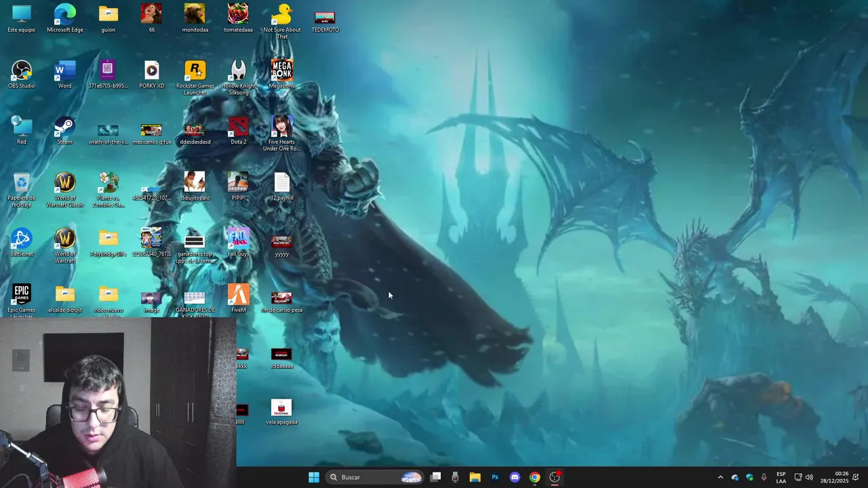Launch the Megabonk game shortcut
The width and height of the screenshot is (868, 488).
(x=281, y=75)
